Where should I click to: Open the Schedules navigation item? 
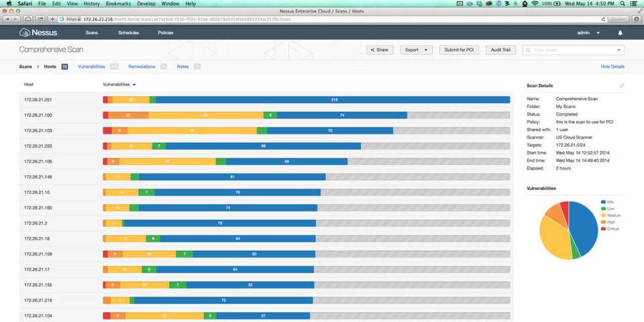coord(129,33)
